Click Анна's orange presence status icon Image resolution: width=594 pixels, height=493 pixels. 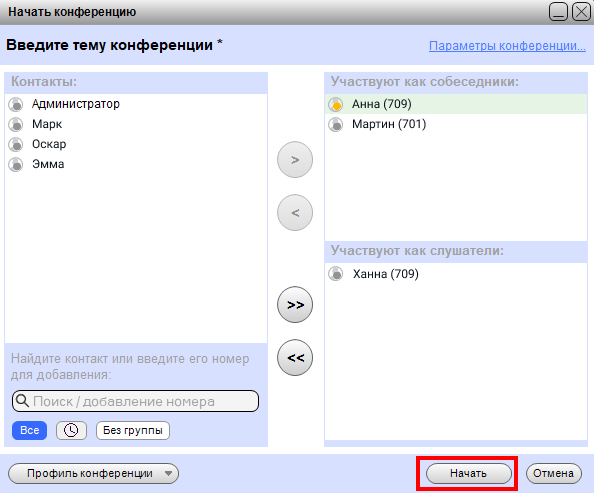tap(336, 104)
